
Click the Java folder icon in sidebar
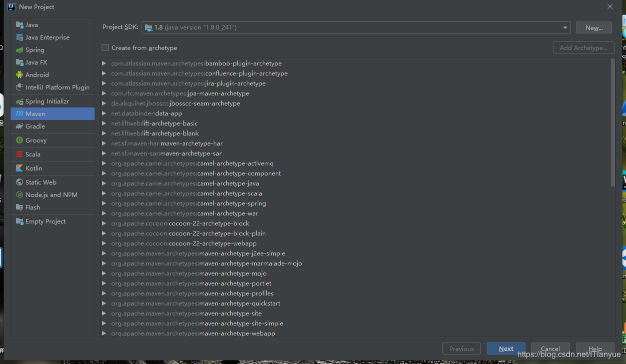click(20, 25)
